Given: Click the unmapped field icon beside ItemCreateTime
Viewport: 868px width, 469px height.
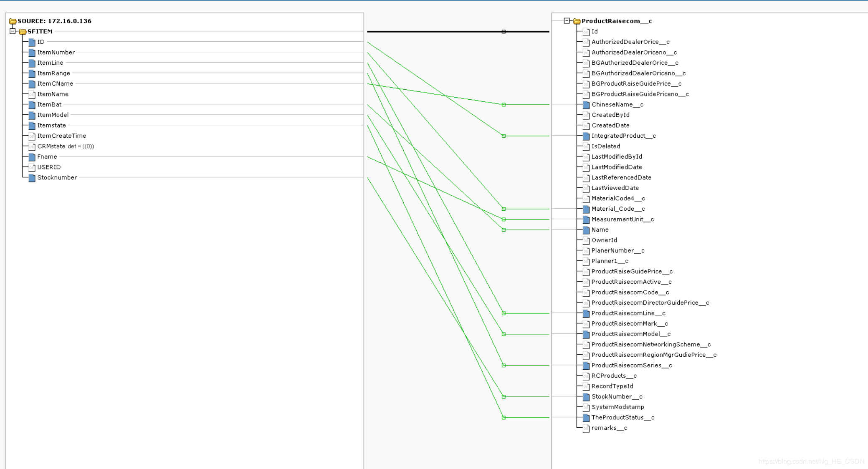Looking at the screenshot, I should [x=32, y=136].
